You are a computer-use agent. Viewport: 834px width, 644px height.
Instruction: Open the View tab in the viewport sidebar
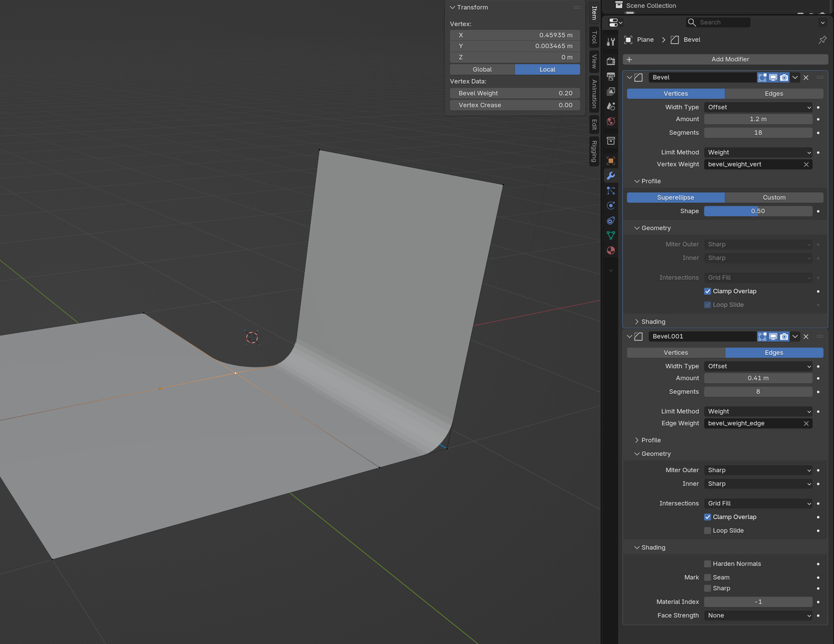[x=594, y=61]
